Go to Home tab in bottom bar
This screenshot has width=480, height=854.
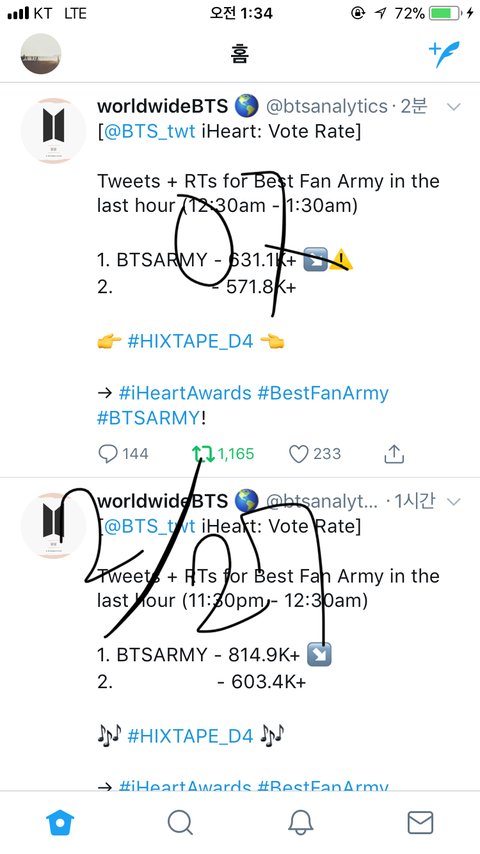[60, 822]
